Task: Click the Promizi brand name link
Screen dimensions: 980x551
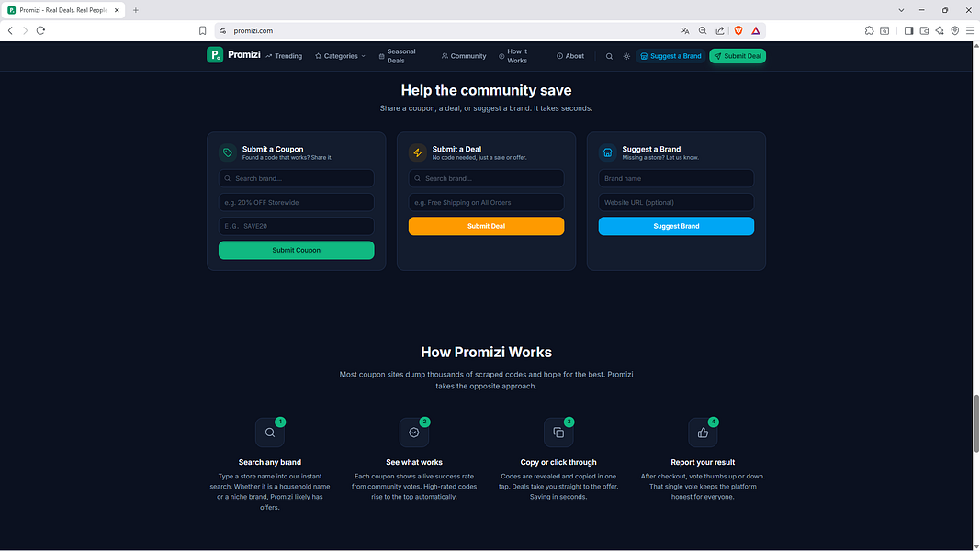Action: pos(243,55)
